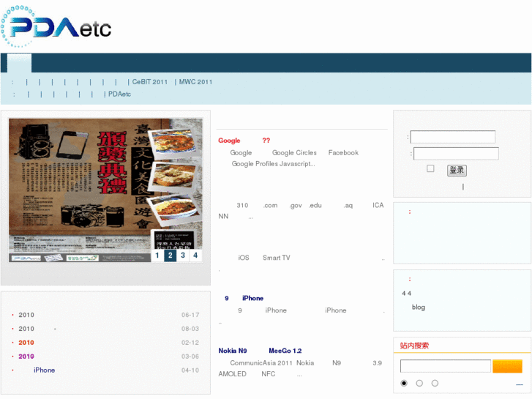The image size is (532, 399).
Task: Select the third search scope radio button
Action: point(435,384)
